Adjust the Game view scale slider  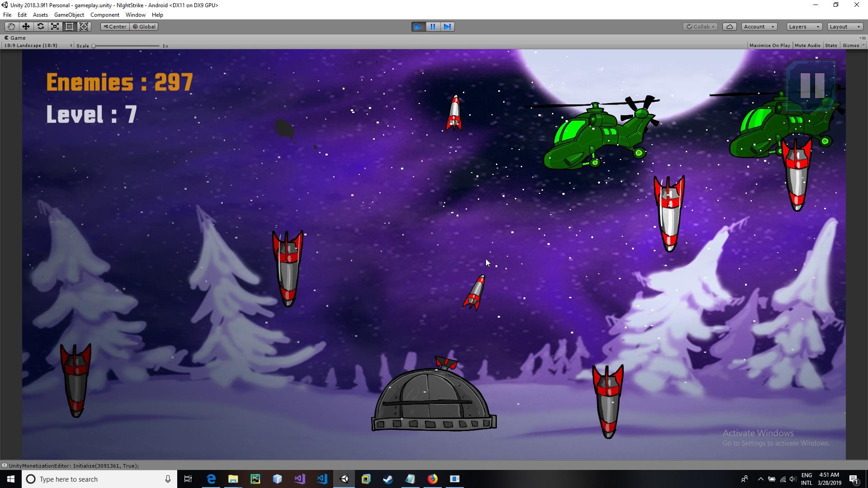tap(94, 45)
